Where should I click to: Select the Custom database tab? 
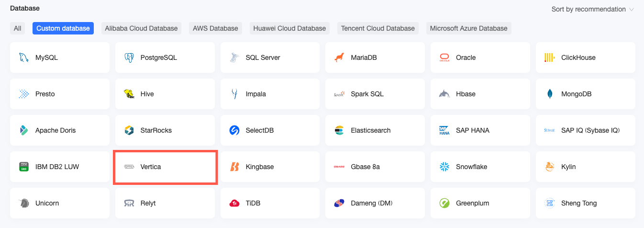coord(63,28)
